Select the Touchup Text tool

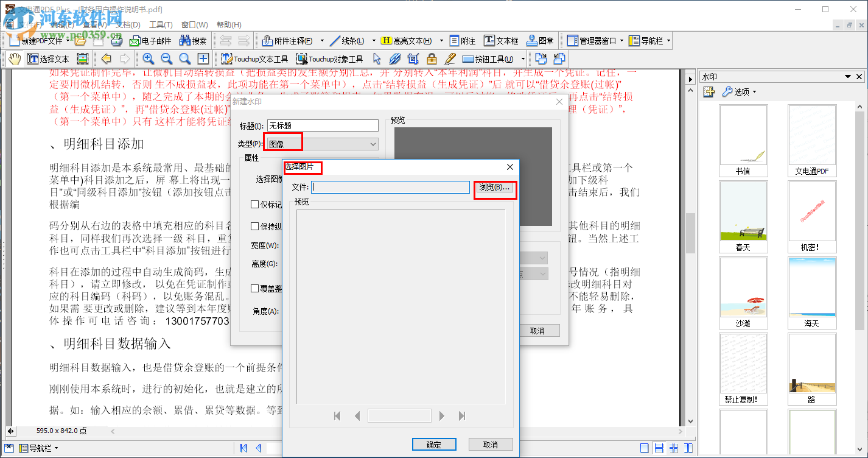255,59
